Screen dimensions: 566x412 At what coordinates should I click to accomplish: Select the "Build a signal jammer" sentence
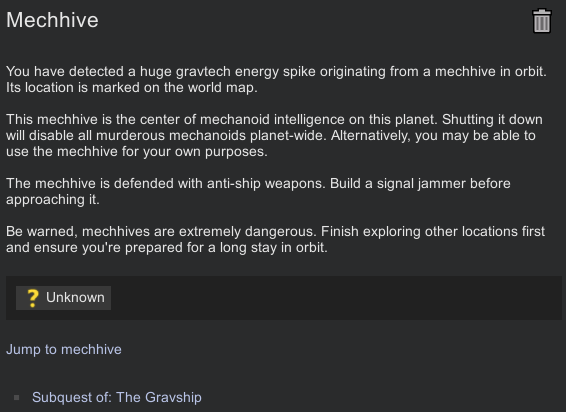pos(420,183)
